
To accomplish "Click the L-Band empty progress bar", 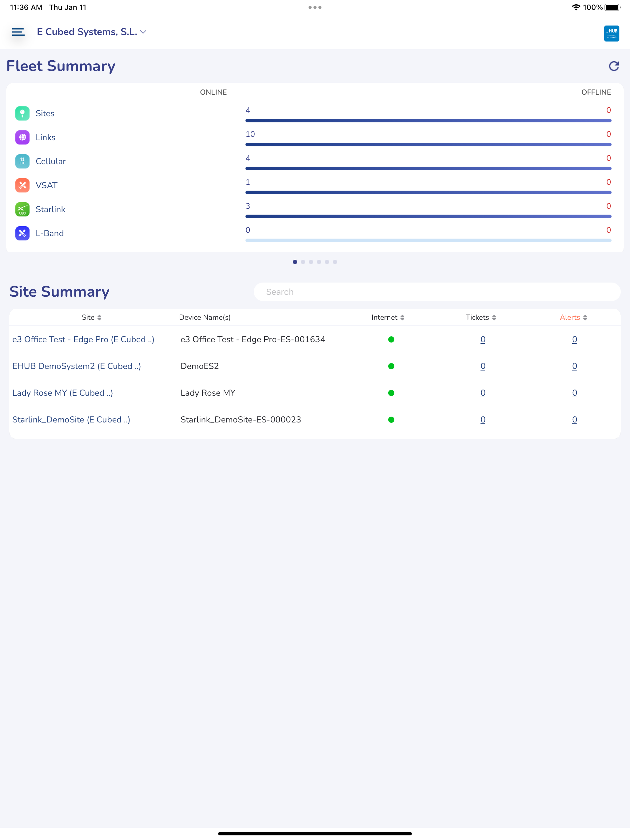I will [x=428, y=240].
